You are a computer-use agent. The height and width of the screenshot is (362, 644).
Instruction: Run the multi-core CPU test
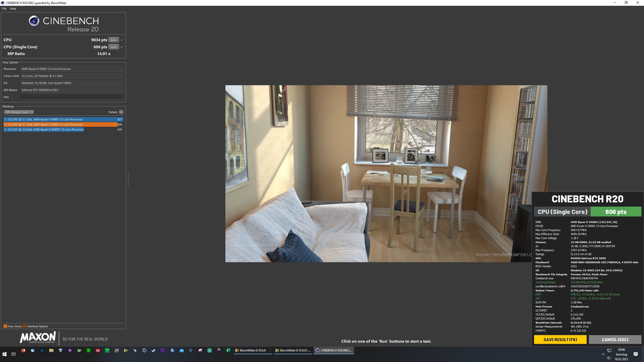click(113, 40)
